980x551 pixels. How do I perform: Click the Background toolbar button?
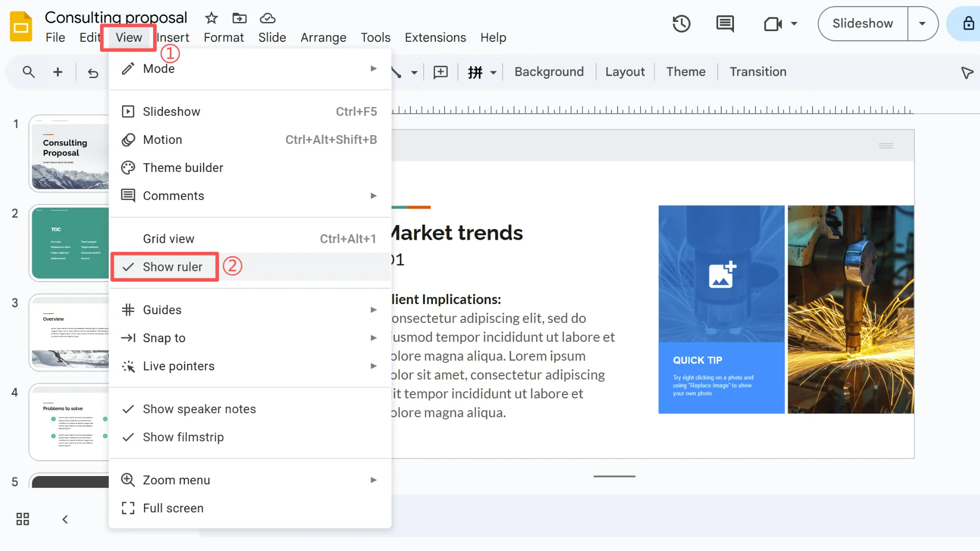coord(549,72)
